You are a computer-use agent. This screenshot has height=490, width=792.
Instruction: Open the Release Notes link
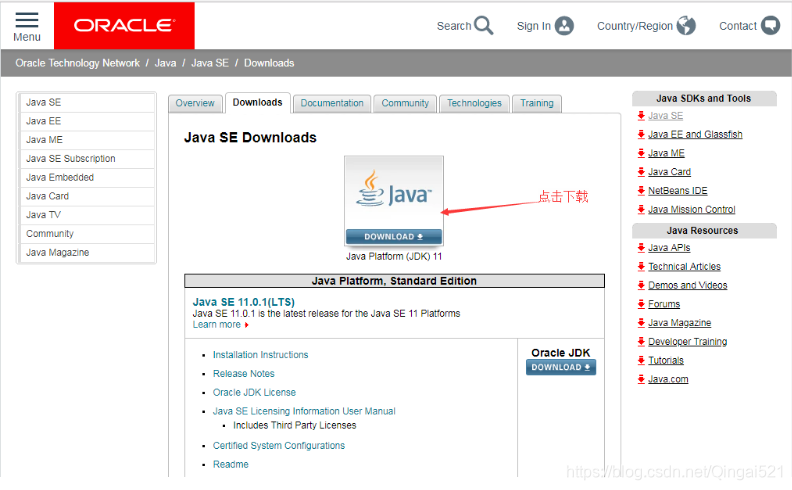243,373
